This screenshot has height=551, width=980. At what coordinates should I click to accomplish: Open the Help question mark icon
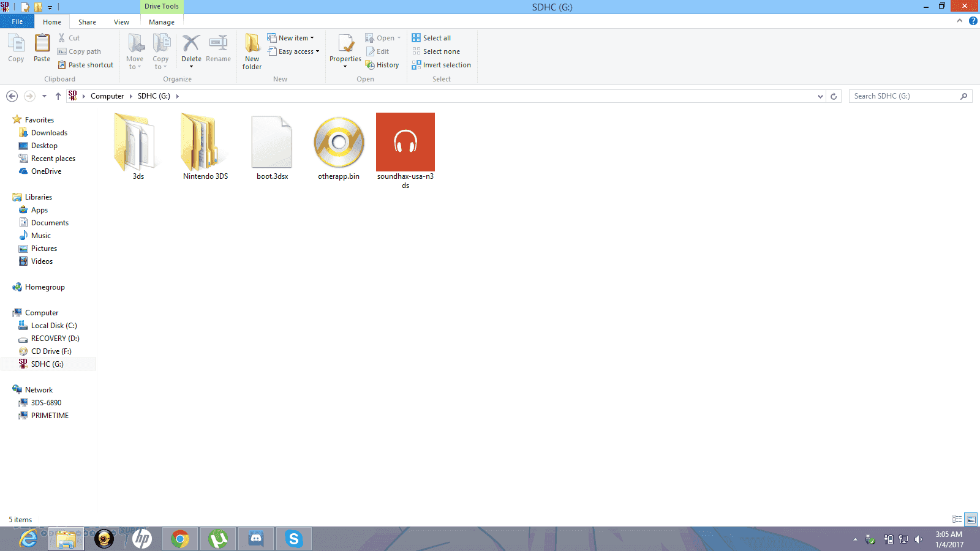point(973,21)
